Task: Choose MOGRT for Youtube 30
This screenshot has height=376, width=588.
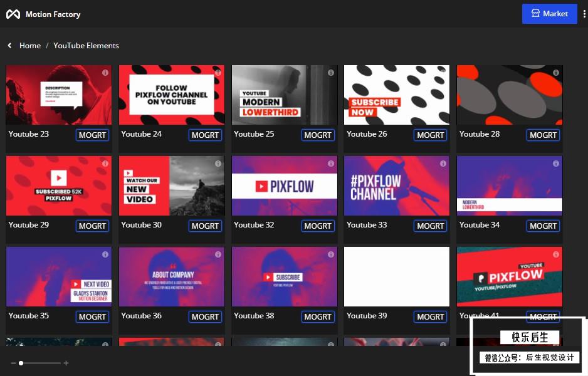Action: coord(205,226)
